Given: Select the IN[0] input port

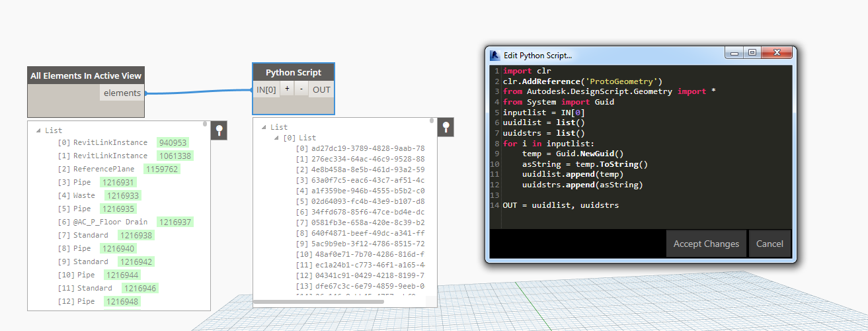Looking at the screenshot, I should (266, 89).
